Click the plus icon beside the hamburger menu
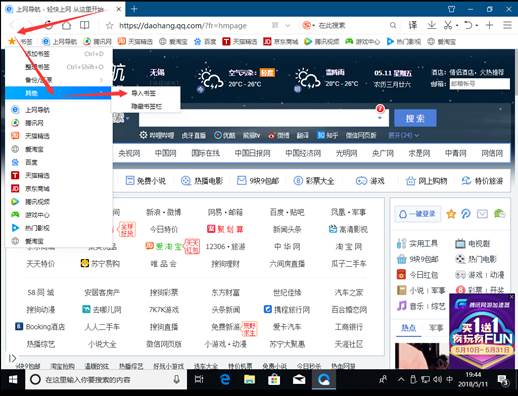 point(489,25)
